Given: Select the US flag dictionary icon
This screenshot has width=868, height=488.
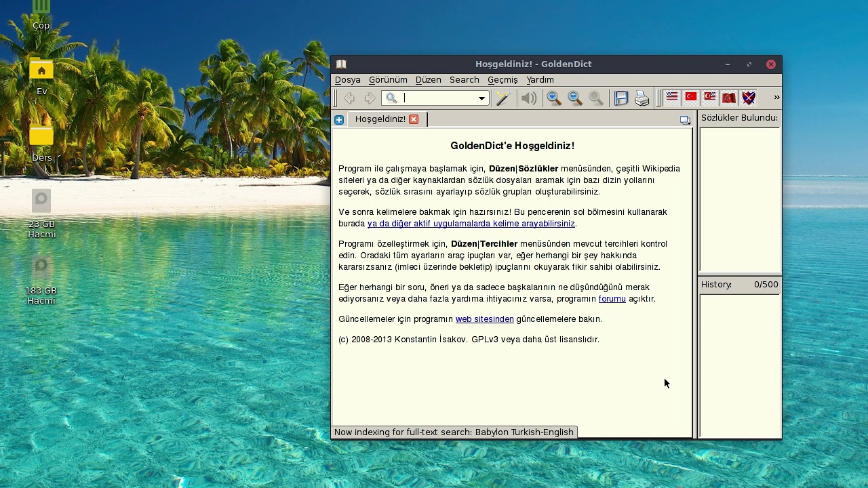Looking at the screenshot, I should (672, 98).
